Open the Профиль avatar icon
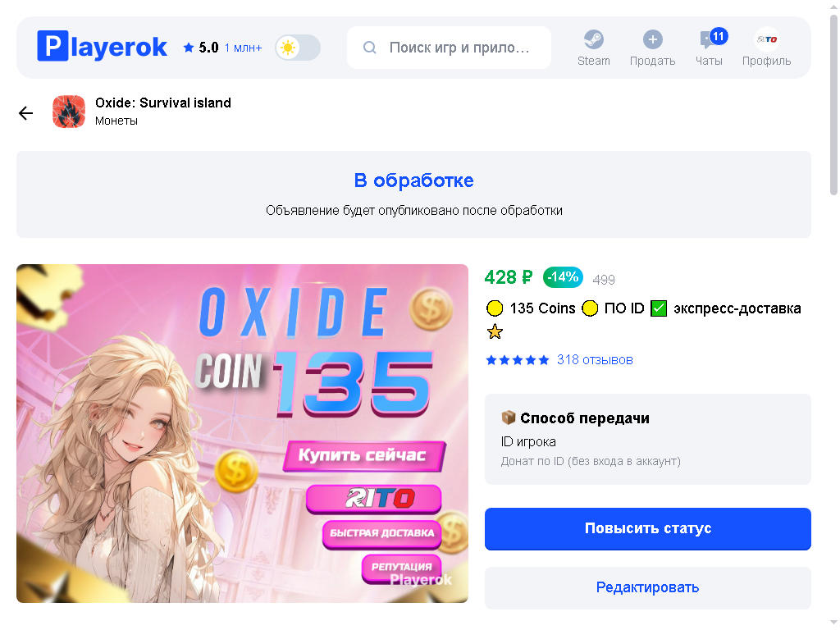840x630 pixels. (x=767, y=39)
